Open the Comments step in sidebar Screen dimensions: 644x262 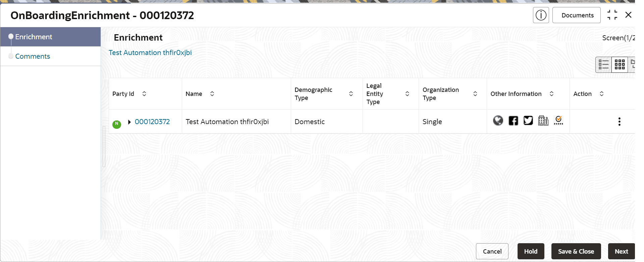point(33,56)
